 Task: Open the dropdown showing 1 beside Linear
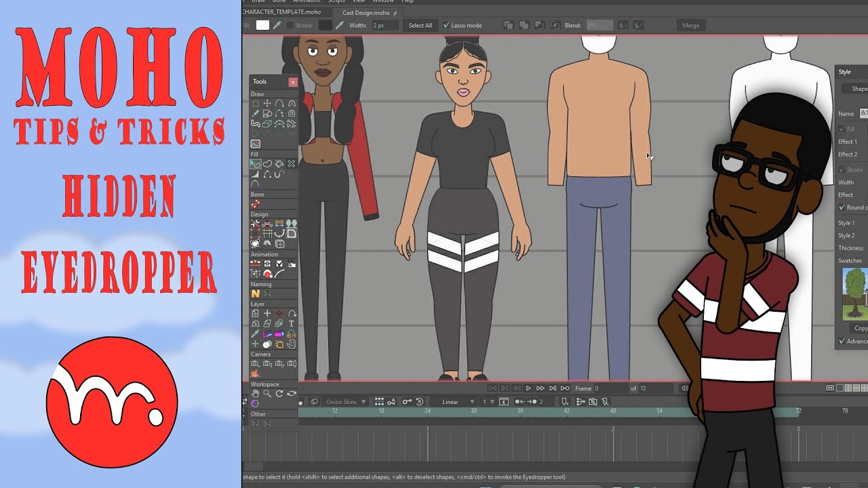(x=488, y=402)
